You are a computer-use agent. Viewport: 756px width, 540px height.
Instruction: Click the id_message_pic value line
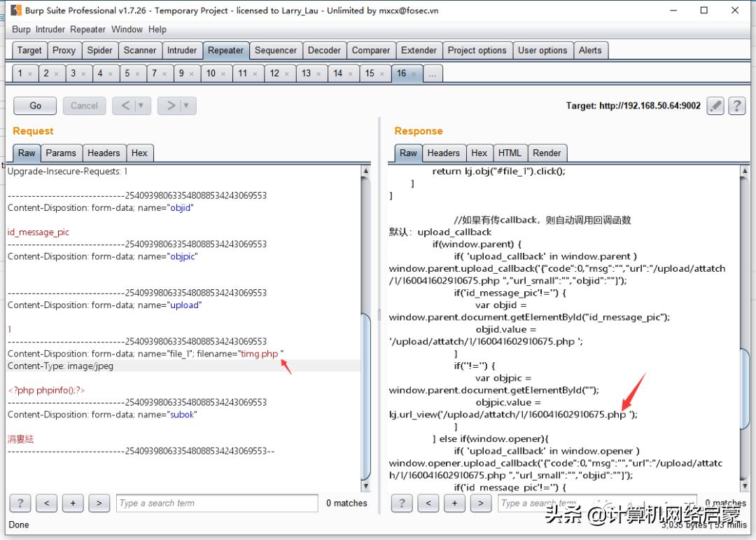pos(38,232)
